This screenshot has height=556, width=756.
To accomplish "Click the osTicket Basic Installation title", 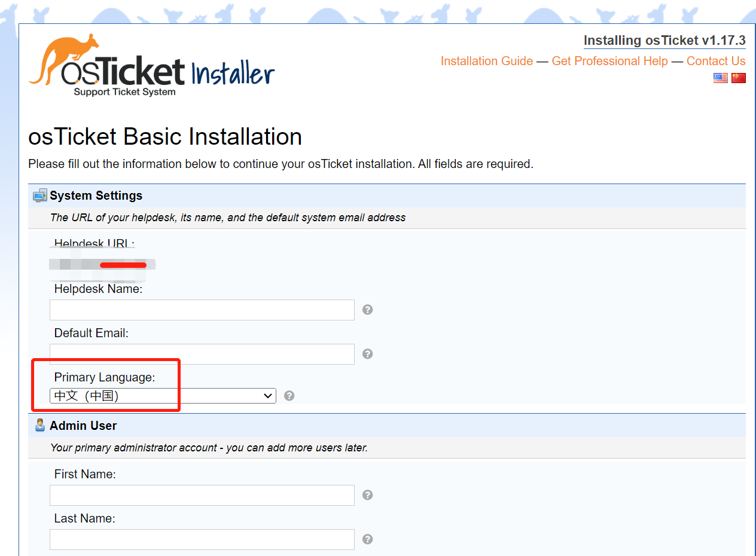I will pyautogui.click(x=165, y=137).
